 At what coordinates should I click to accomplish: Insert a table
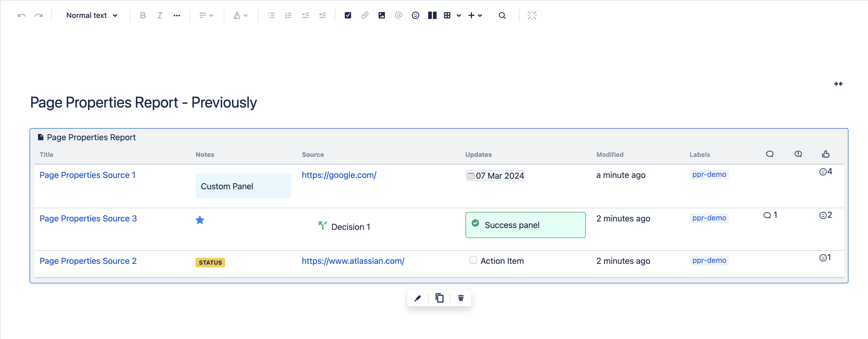[447, 16]
